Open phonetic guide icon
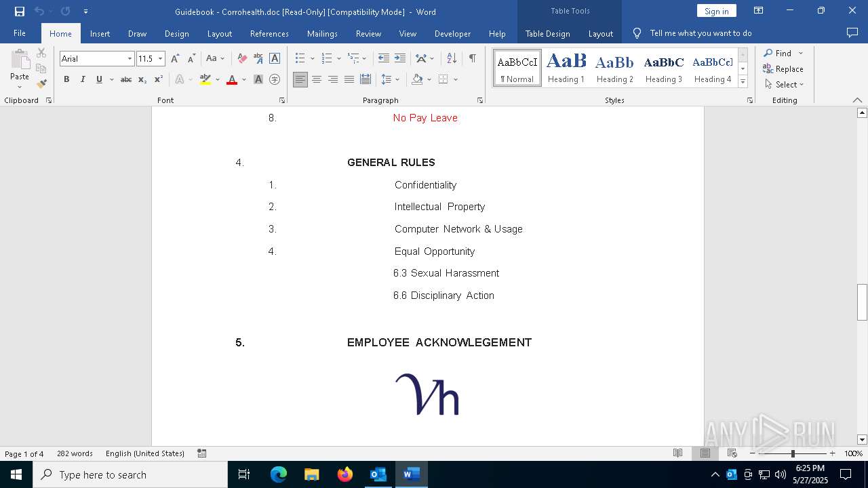This screenshot has width=868, height=488. pos(258,58)
